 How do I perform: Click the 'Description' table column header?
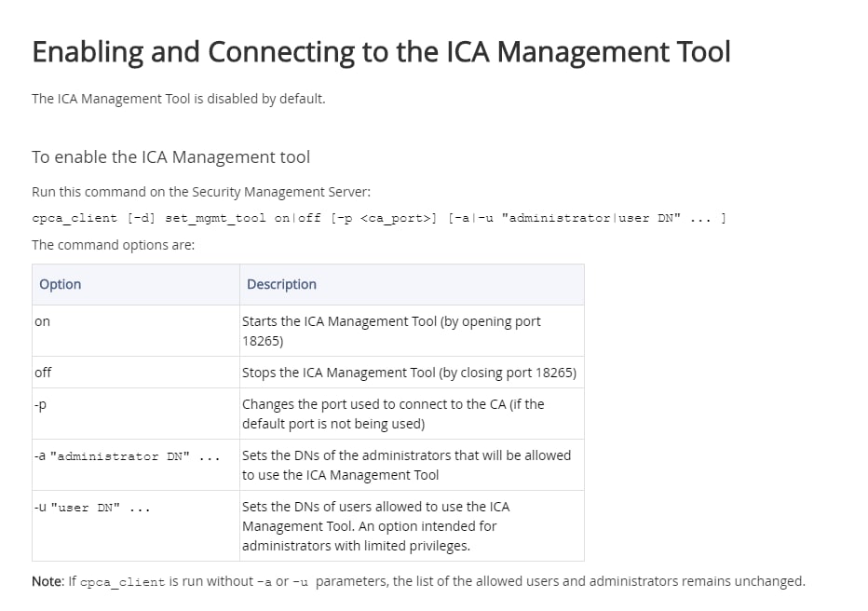click(281, 284)
